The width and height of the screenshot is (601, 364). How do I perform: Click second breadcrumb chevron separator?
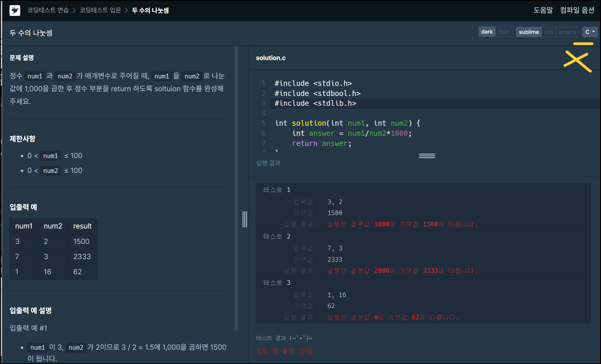pyautogui.click(x=126, y=11)
